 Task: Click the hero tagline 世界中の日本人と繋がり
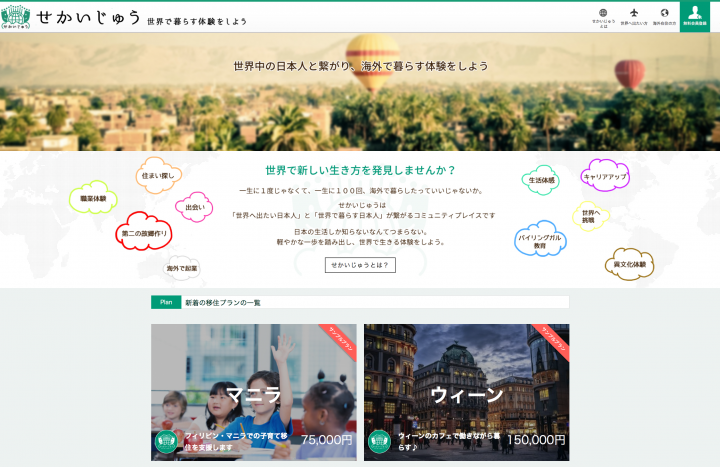[360, 66]
